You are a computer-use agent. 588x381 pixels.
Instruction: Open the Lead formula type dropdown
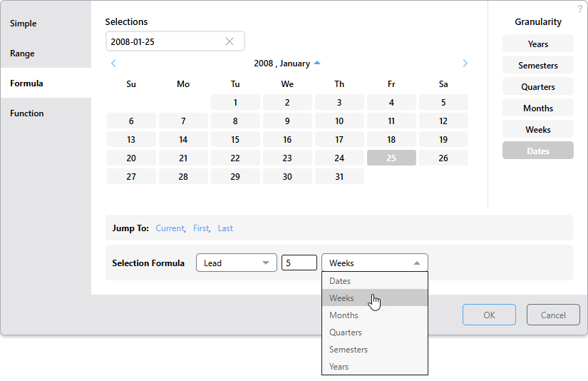[236, 263]
